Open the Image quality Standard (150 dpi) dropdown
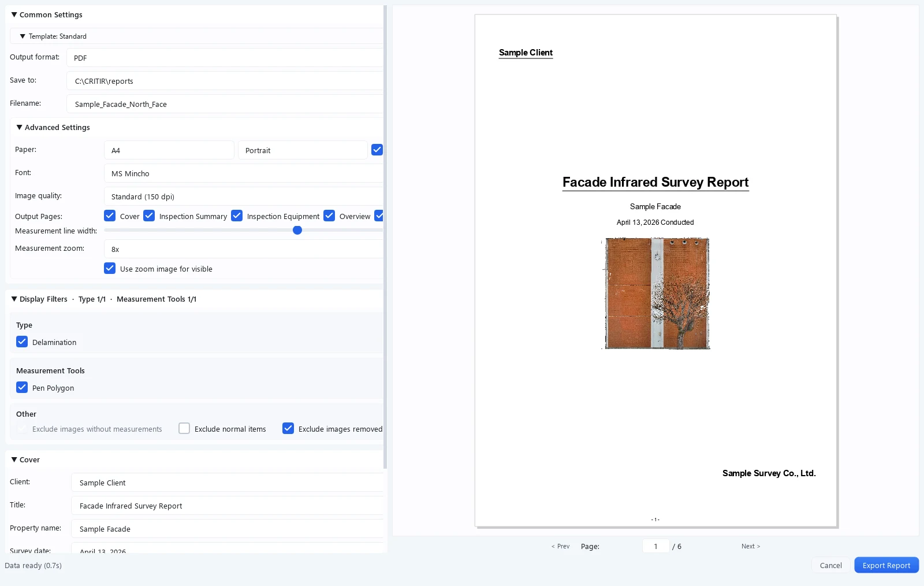Viewport: 924px width, 586px height. 244,196
